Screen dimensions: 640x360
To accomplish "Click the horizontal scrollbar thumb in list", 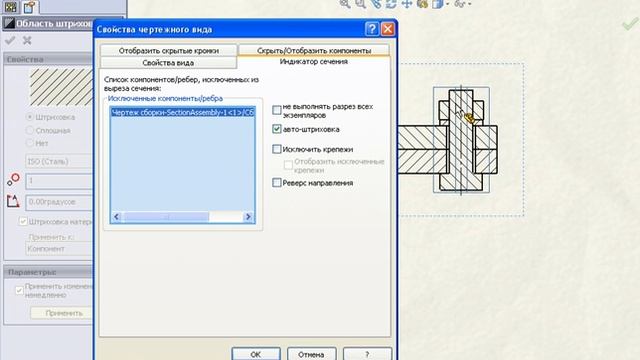I will pos(167,217).
